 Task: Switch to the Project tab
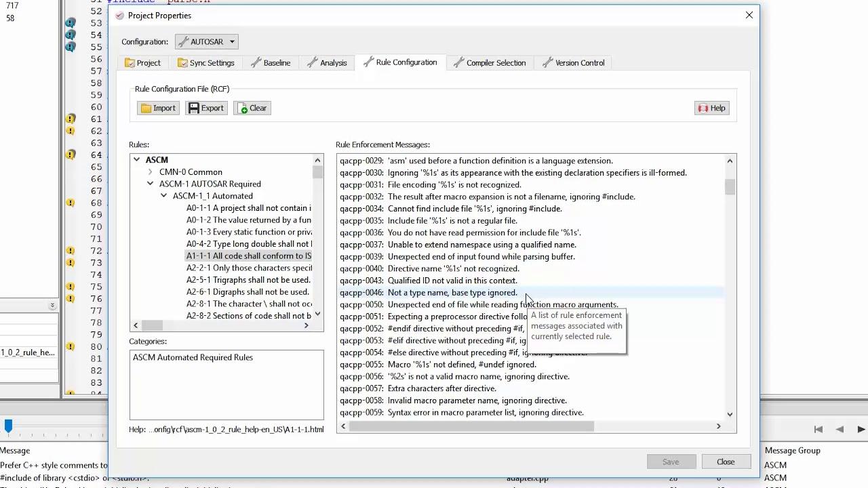pos(142,63)
